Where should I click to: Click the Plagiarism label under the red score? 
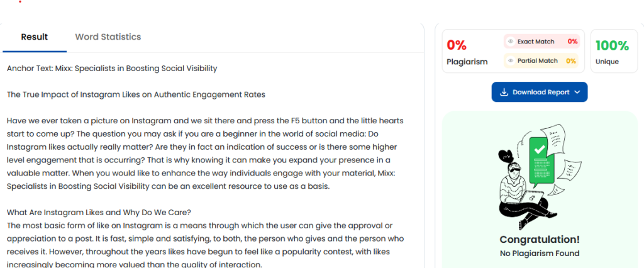click(467, 62)
